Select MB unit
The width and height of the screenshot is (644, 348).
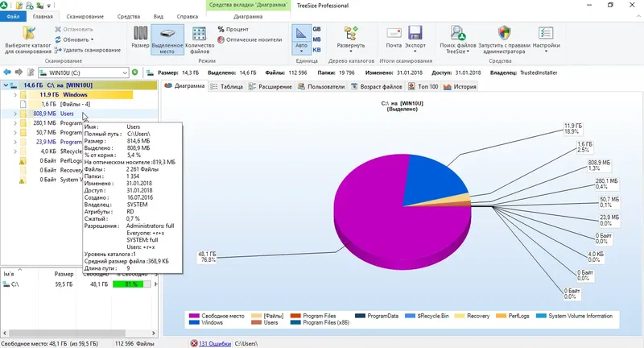pyautogui.click(x=316, y=39)
